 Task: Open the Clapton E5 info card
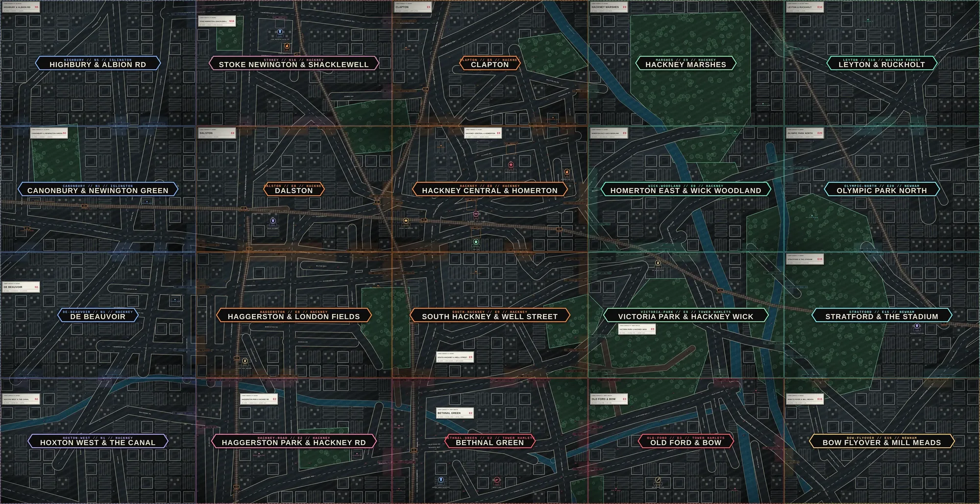(413, 7)
